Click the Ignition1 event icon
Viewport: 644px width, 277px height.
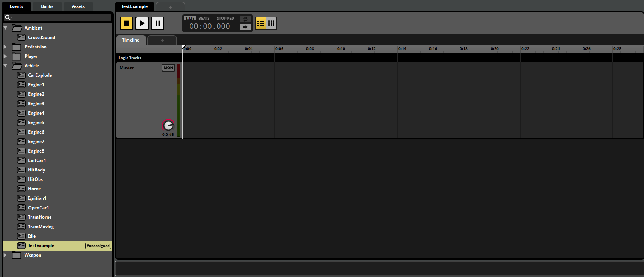pyautogui.click(x=22, y=198)
